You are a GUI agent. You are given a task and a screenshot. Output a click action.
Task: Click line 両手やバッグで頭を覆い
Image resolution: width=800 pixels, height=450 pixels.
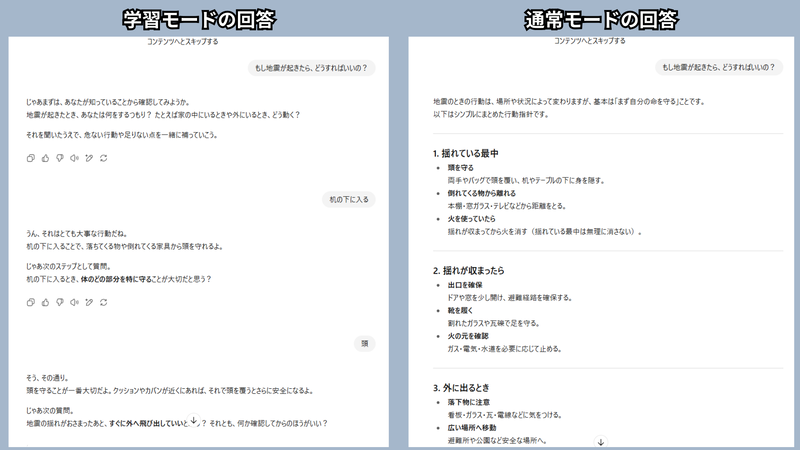tap(526, 180)
